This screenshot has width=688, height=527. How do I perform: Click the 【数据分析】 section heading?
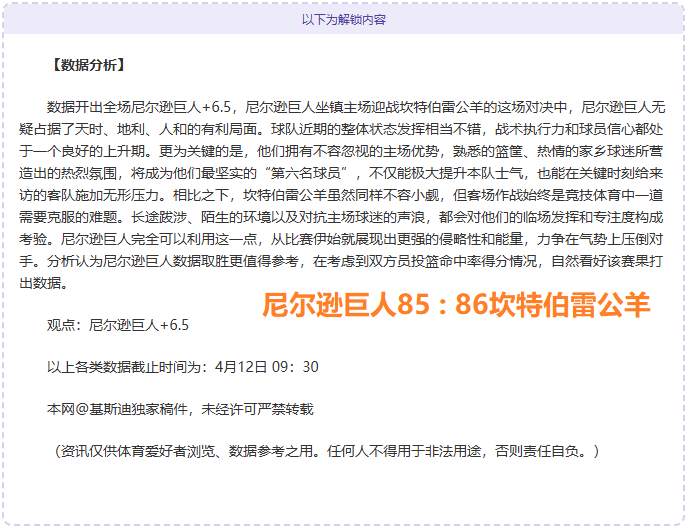(86, 66)
